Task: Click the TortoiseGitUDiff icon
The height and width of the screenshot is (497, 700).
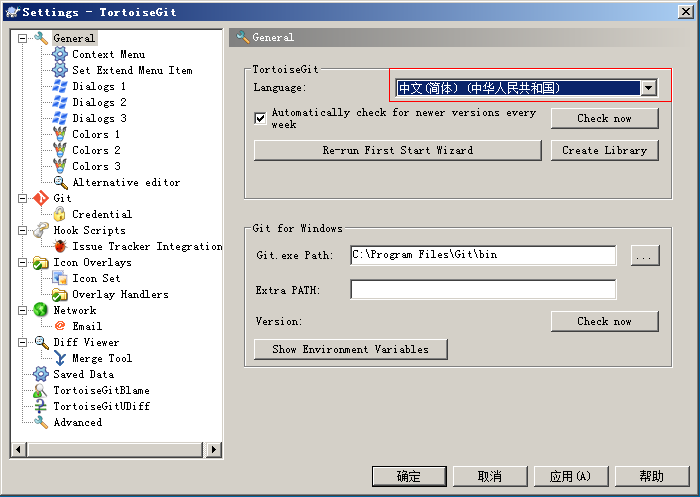Action: 41,406
